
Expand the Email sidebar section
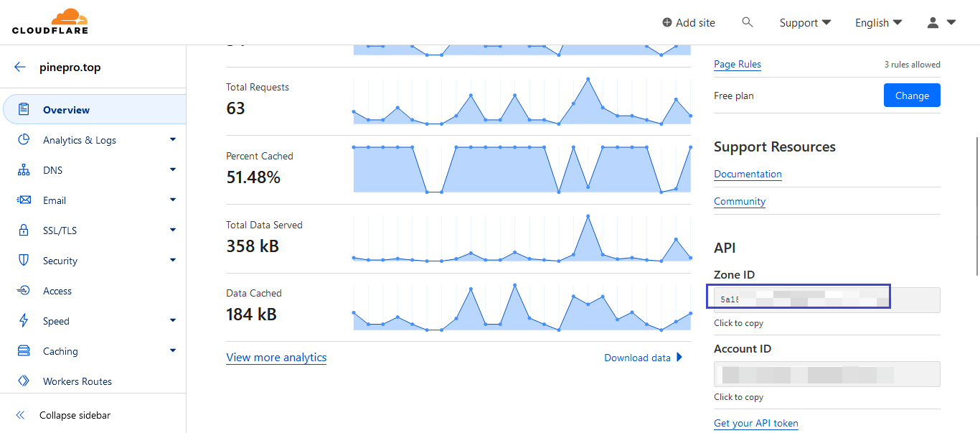click(x=173, y=200)
